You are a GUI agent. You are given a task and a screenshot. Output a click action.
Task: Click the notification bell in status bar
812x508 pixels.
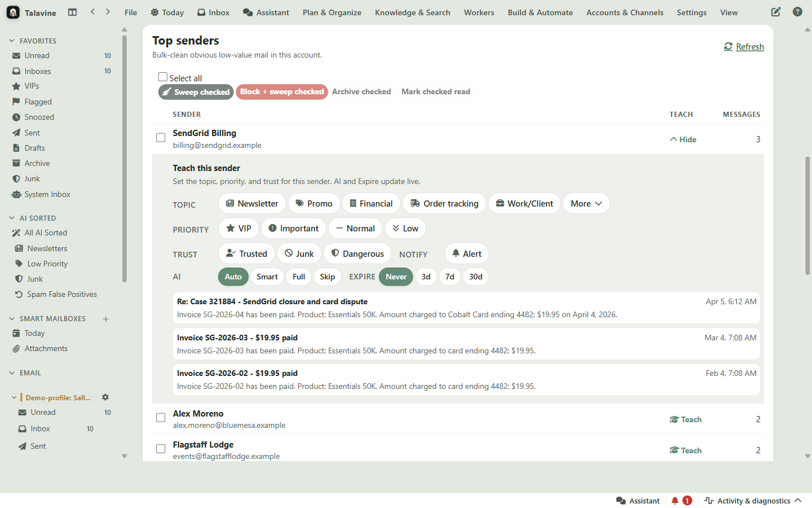[x=675, y=501]
